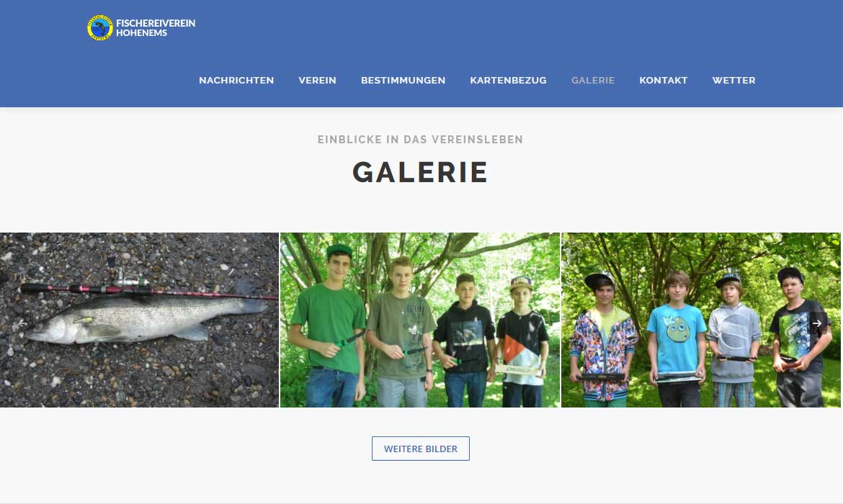Click the boy in light blue monster T-shirt
843x504 pixels.
click(677, 338)
